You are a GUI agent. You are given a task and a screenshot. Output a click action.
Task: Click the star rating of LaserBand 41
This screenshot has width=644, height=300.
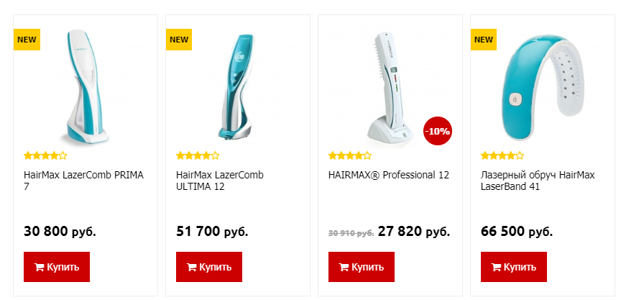[502, 155]
